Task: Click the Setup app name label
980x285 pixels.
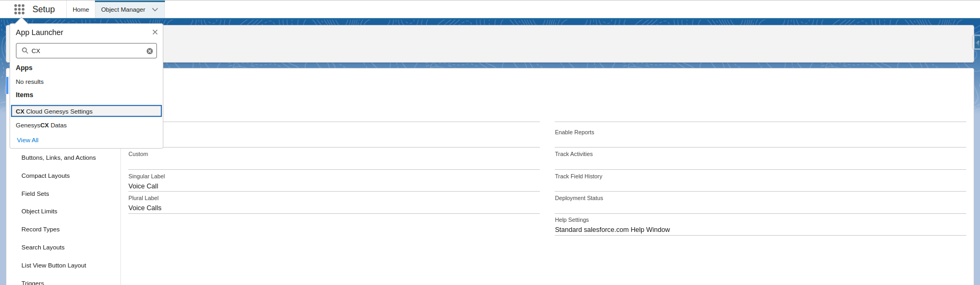Action: click(x=43, y=9)
